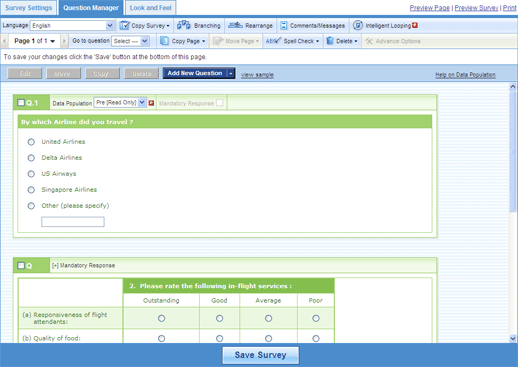This screenshot has height=367, width=518.
Task: Choose Singapore Airlines radio option
Action: [31, 190]
